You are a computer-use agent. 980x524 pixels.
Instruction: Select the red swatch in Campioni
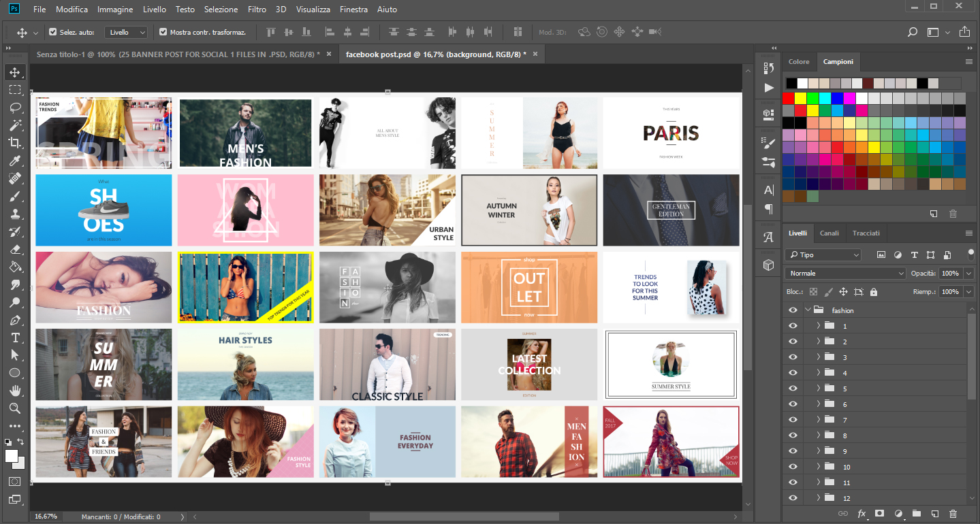point(787,97)
